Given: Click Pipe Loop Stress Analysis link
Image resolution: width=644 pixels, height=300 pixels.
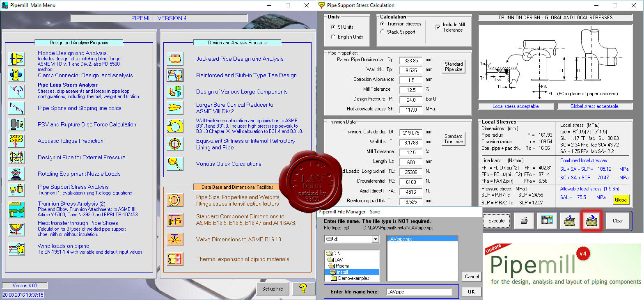Looking at the screenshot, I should point(68,85).
